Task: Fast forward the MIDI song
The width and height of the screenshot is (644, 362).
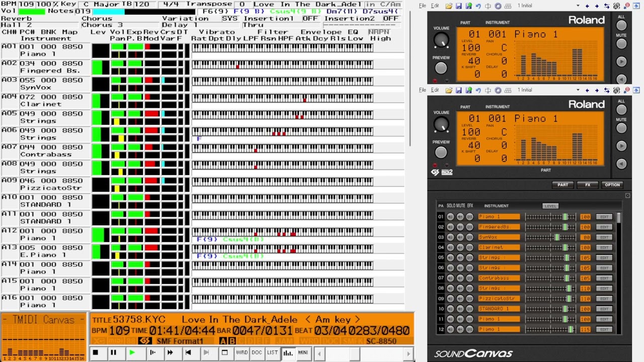Action: [170, 353]
